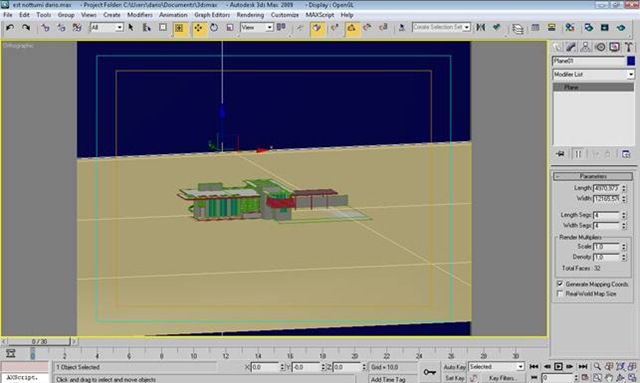Switch to the Hierarchy panel tab icon
Screen dimensions: 640x383
click(585, 47)
